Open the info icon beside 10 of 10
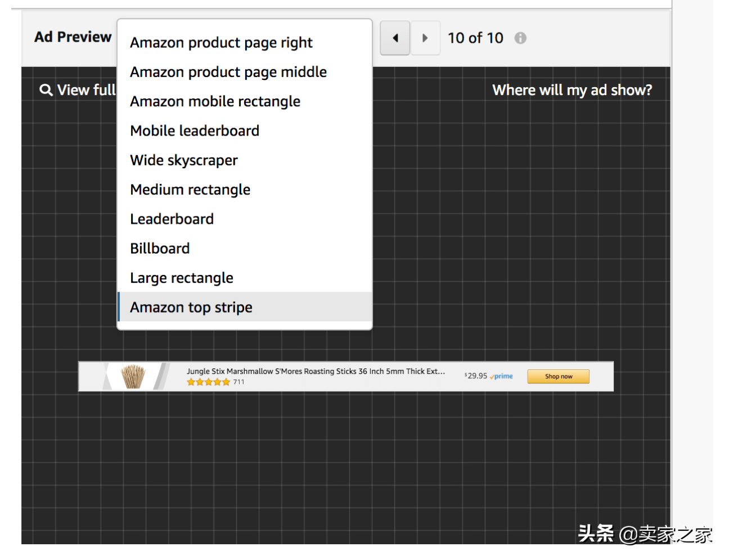The height and width of the screenshot is (560, 729). pyautogui.click(x=520, y=38)
